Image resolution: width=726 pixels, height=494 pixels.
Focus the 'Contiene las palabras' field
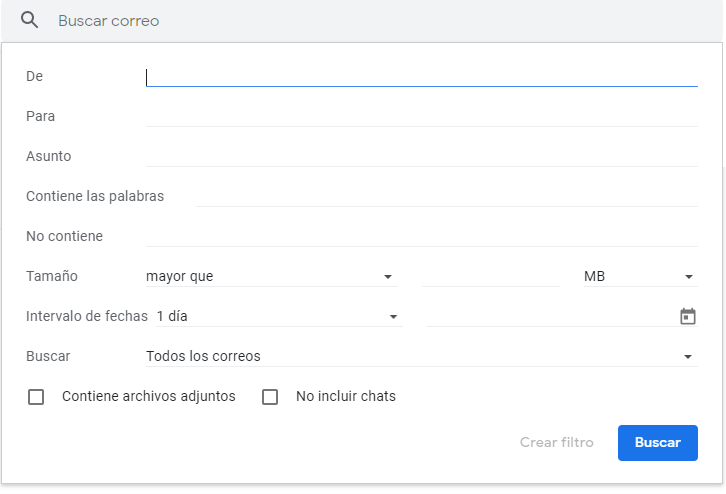[x=447, y=196]
